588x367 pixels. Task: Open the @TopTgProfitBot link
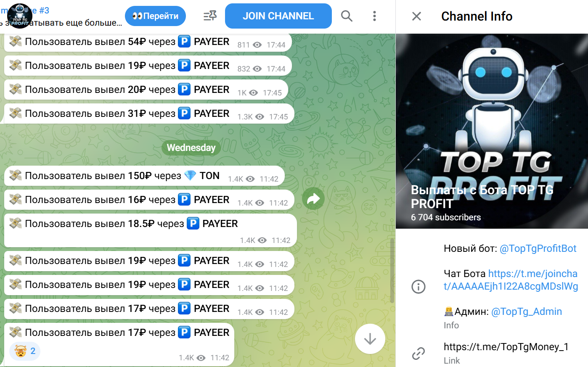click(538, 248)
